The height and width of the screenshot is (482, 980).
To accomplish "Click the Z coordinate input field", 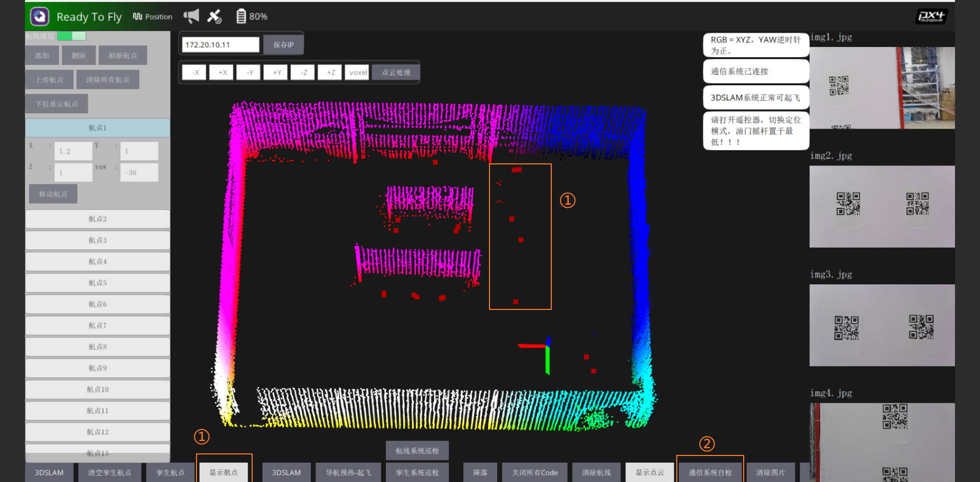I will (73, 173).
